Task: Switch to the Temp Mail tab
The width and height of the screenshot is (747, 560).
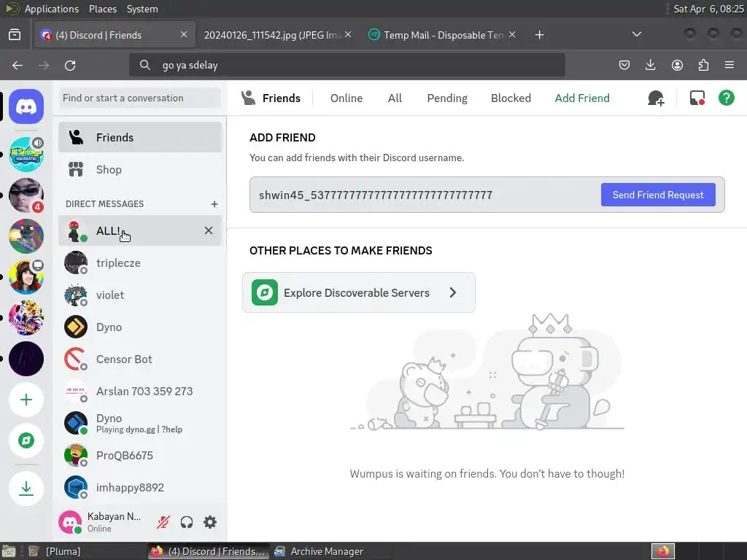Action: tap(442, 35)
